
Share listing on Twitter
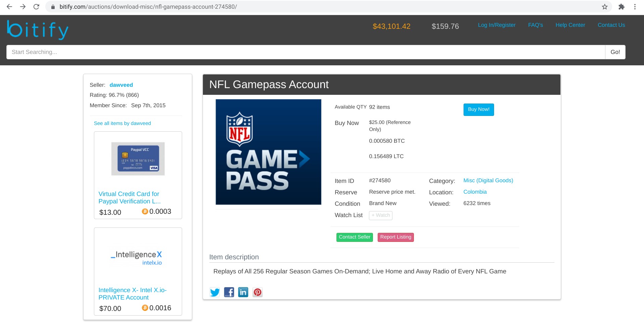coord(215,292)
